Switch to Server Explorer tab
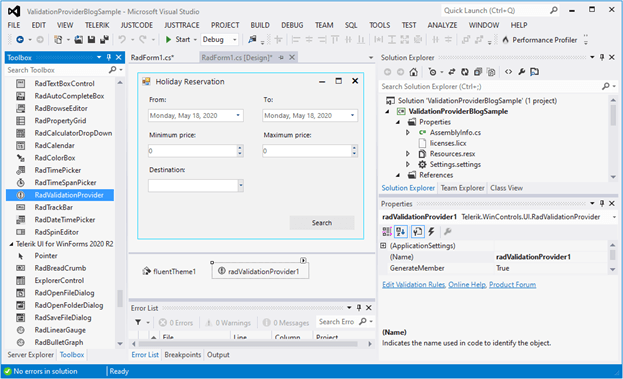The height and width of the screenshot is (379, 623). (30, 354)
